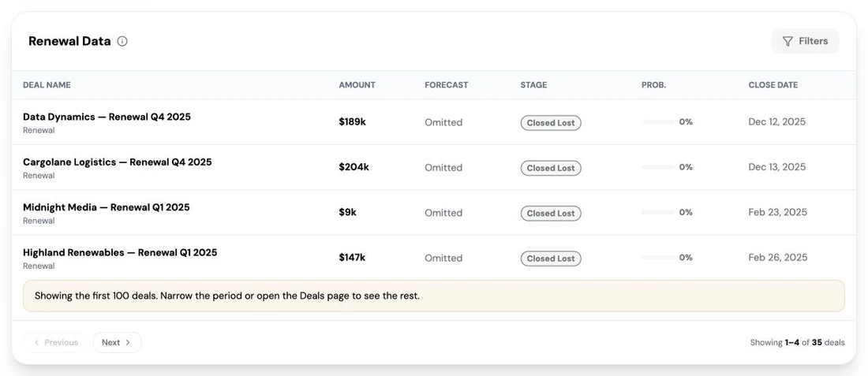Click the Closed Lost badge in Highland Renewables row
This screenshot has height=376, width=868.
[x=550, y=259]
